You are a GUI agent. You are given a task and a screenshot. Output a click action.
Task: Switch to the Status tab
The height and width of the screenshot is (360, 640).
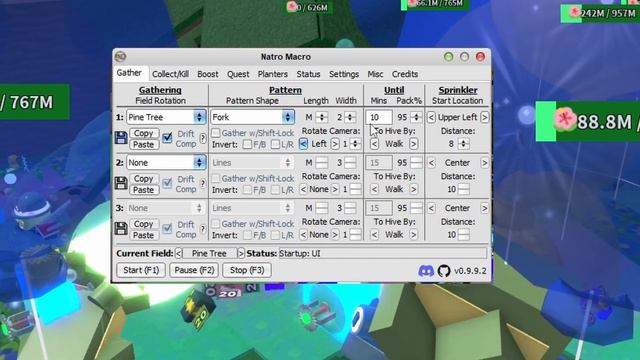308,74
